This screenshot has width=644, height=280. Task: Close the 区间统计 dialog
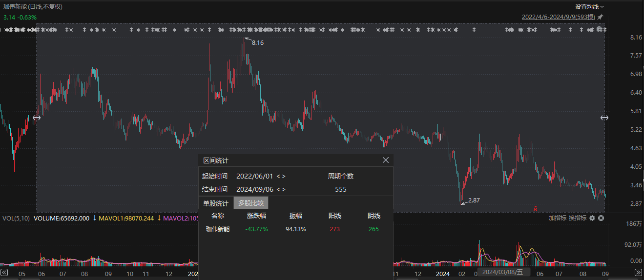tap(386, 160)
